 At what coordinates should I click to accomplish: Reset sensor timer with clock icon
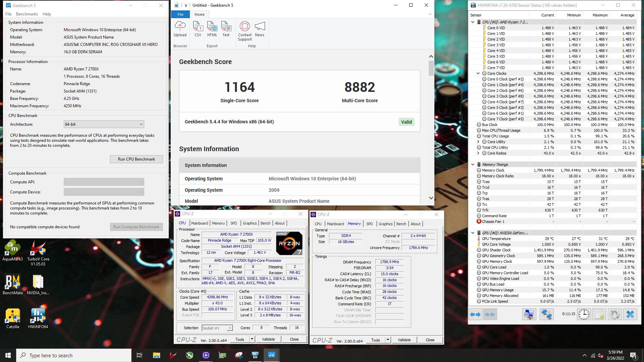click(584, 314)
